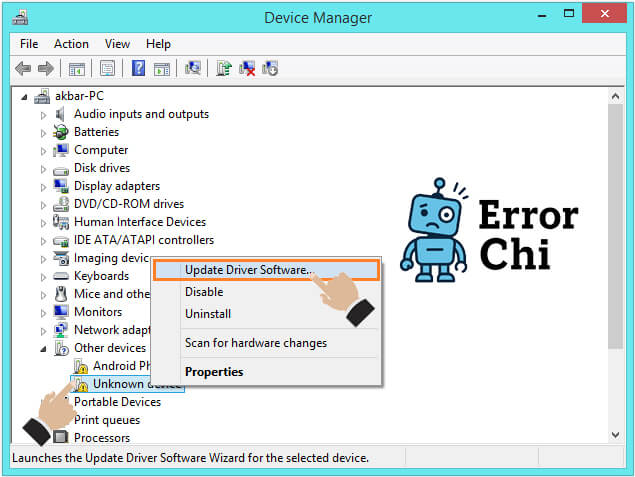635x477 pixels.
Task: Open the Action menu
Action: (71, 44)
